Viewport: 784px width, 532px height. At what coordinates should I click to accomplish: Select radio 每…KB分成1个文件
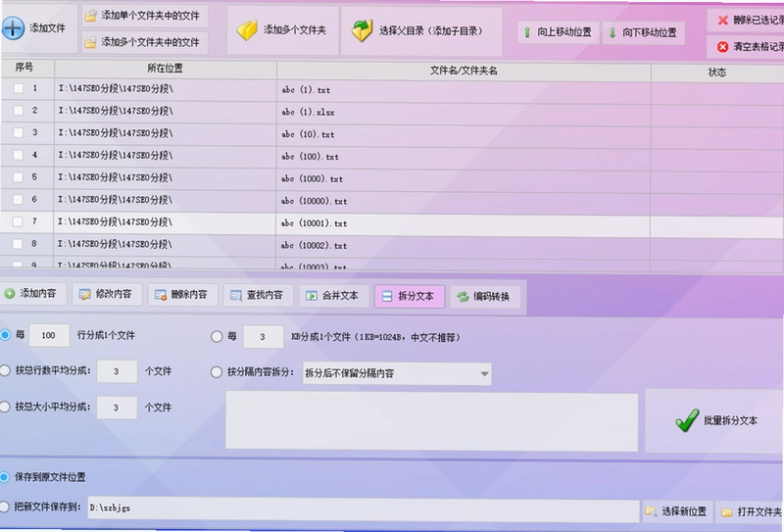click(217, 336)
